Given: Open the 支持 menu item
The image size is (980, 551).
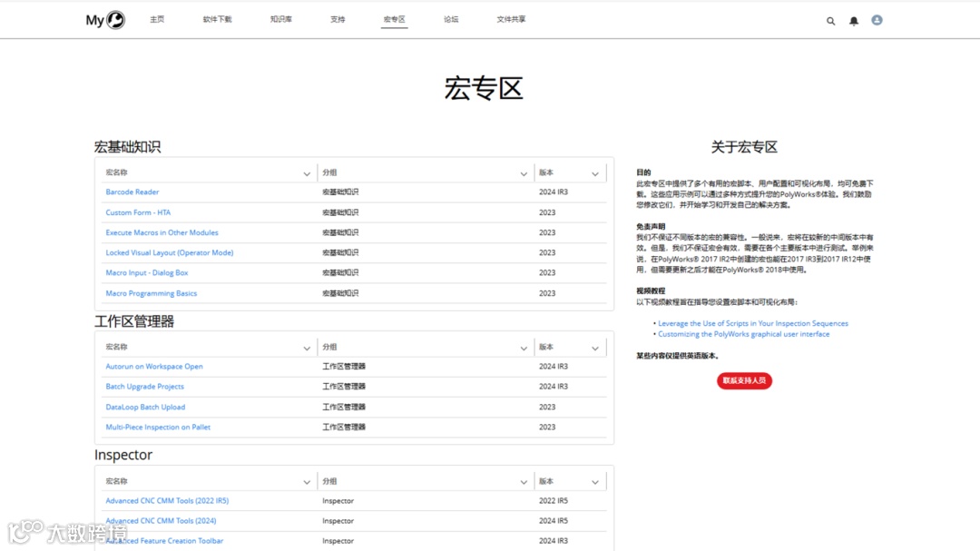Looking at the screenshot, I should (338, 19).
